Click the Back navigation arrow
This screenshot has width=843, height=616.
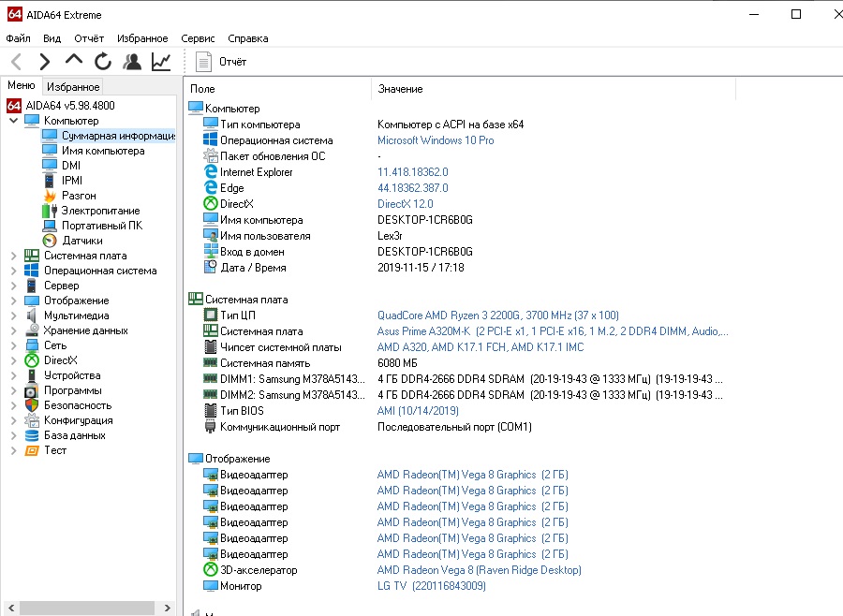coord(16,62)
